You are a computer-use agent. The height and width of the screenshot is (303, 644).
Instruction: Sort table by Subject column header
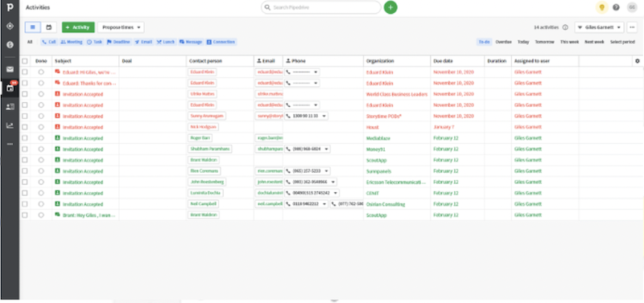click(x=63, y=61)
